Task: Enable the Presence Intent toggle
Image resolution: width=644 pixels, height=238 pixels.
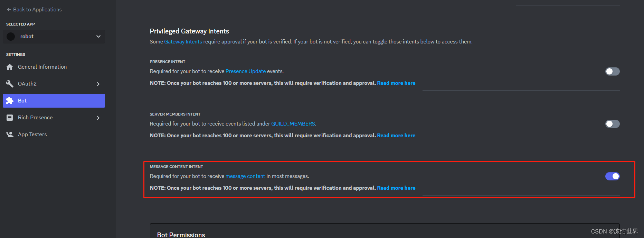Action: [612, 71]
